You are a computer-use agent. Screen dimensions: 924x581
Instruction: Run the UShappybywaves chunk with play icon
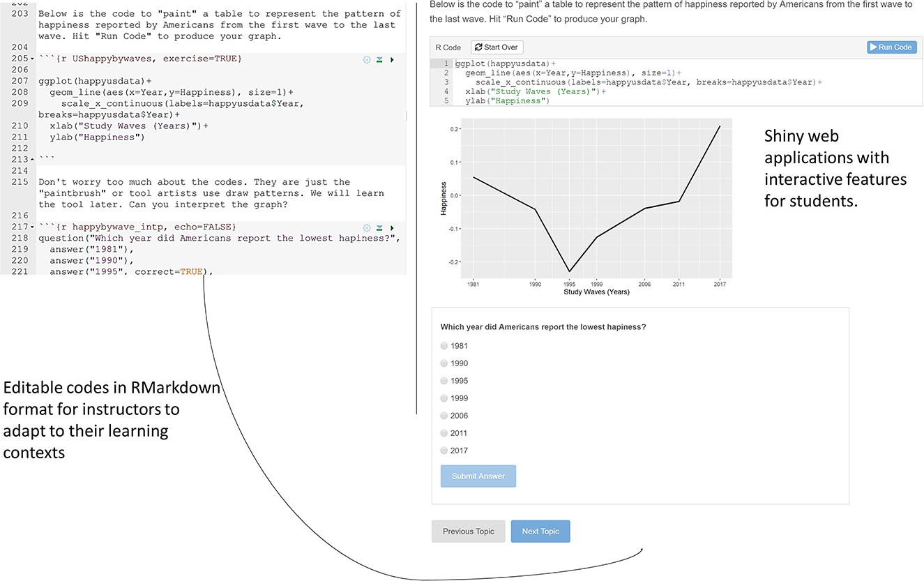coord(392,60)
